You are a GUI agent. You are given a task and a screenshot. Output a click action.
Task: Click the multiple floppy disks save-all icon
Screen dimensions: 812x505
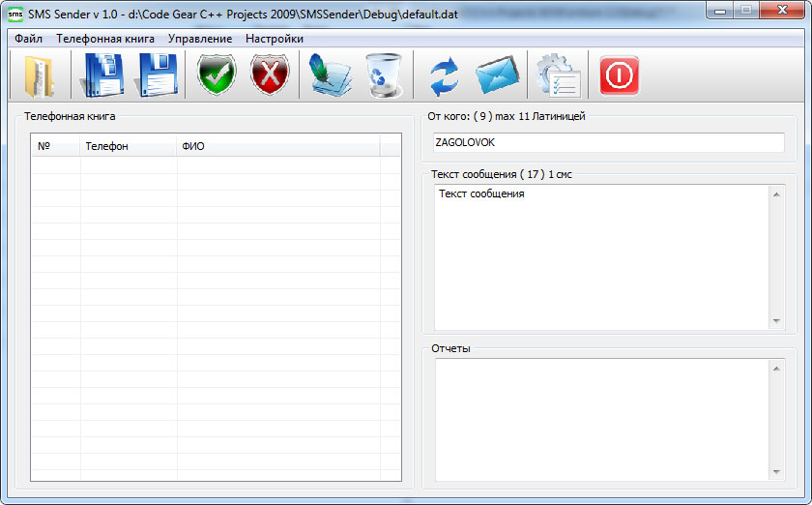pyautogui.click(x=102, y=75)
